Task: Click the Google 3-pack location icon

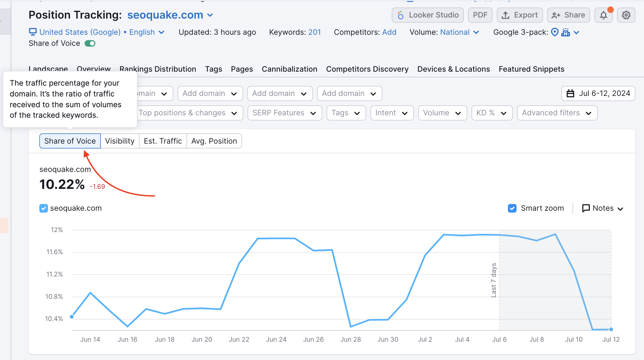Action: coord(554,32)
